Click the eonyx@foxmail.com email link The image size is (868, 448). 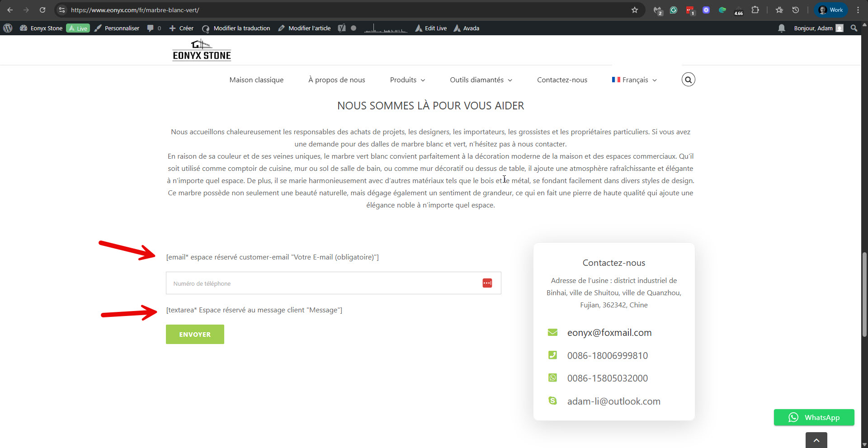point(609,333)
